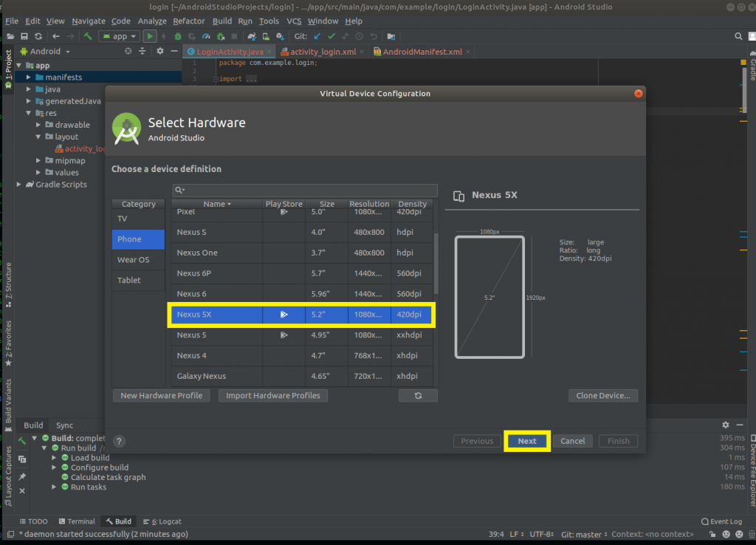Switch to the Sync tab in Build panel
Image resolution: width=756 pixels, height=545 pixels.
click(x=64, y=425)
